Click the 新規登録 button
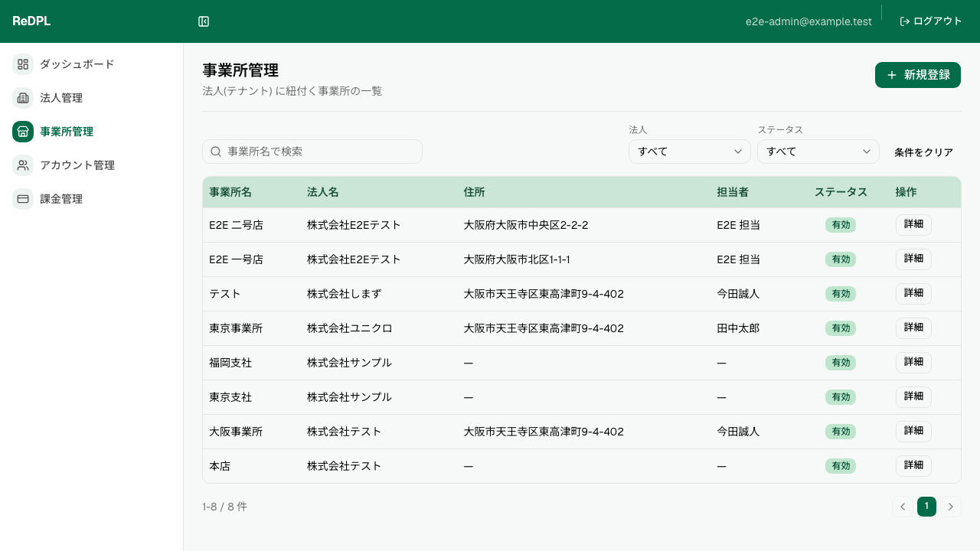The image size is (980, 551). 918,75
